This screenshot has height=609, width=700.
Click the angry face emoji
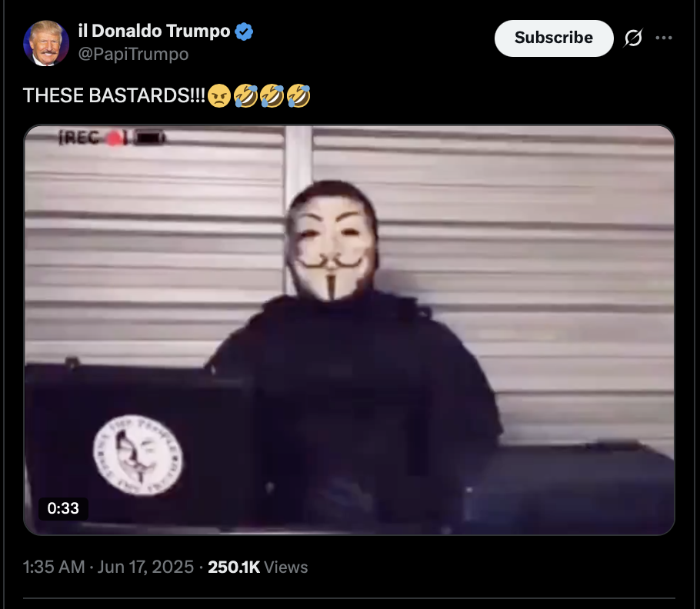[219, 95]
